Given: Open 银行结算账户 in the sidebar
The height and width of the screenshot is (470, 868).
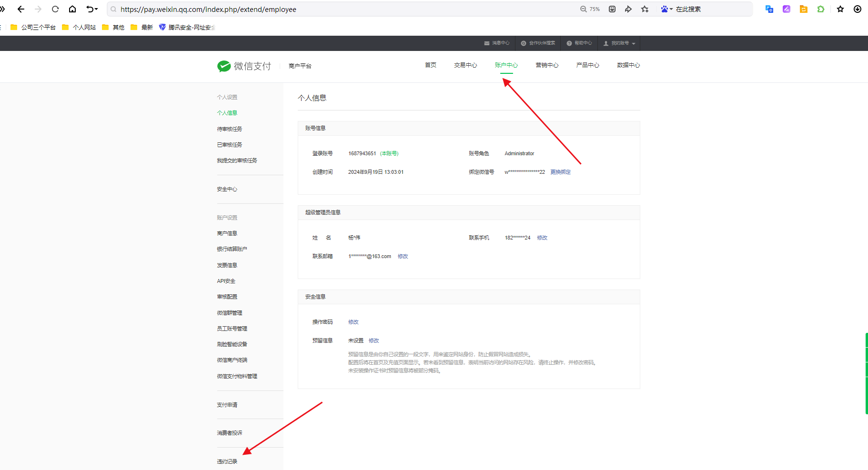Looking at the screenshot, I should [x=232, y=249].
